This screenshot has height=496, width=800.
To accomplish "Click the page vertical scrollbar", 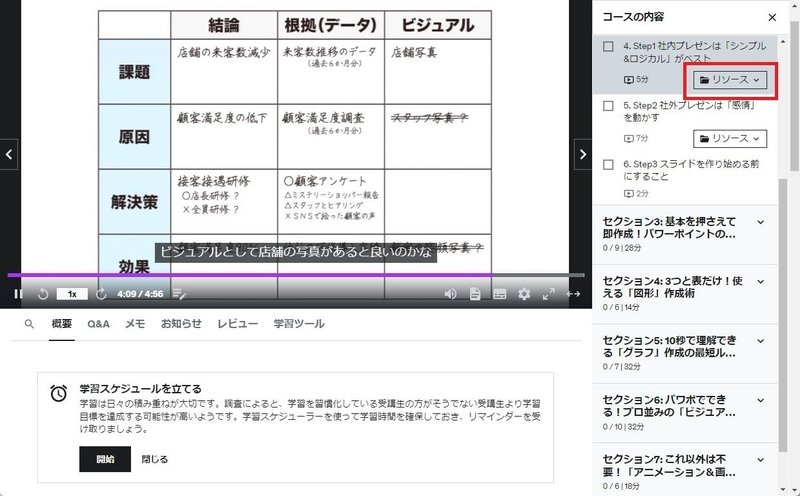I will click(794, 95).
